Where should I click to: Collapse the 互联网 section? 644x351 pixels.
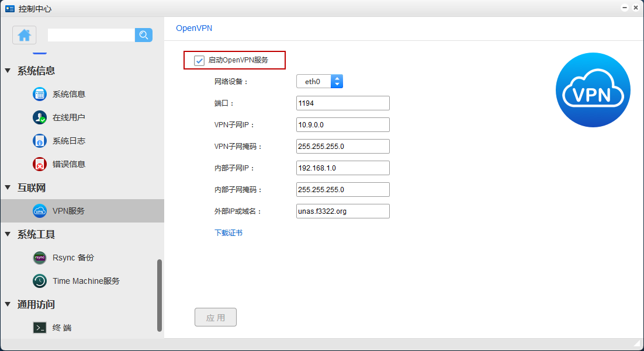(x=8, y=187)
